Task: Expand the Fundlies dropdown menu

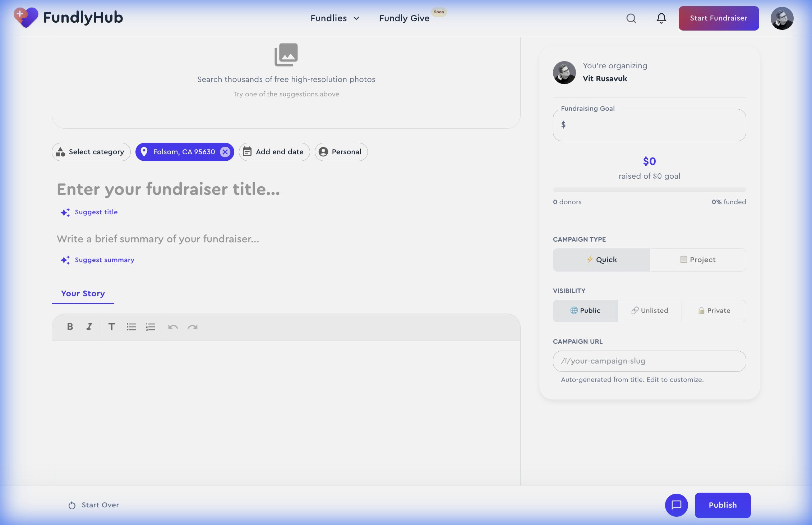Action: click(x=335, y=18)
